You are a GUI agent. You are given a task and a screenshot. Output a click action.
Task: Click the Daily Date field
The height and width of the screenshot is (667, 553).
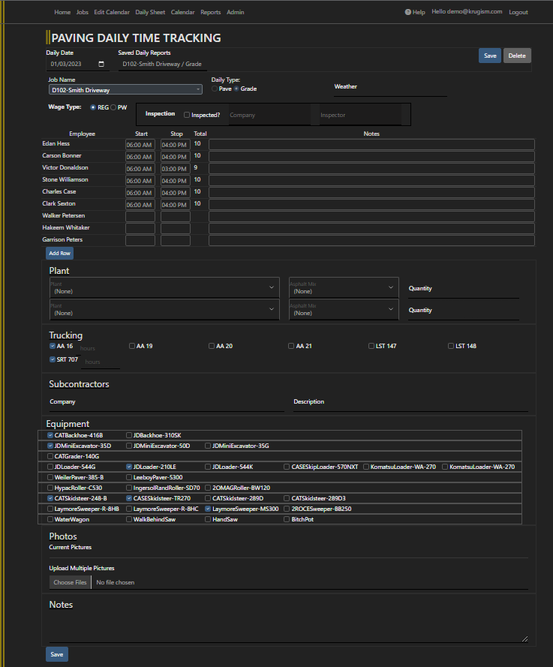(77, 64)
